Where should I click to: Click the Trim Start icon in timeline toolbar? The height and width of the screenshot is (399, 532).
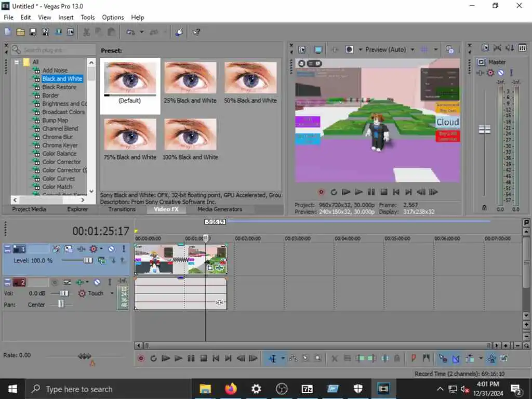click(361, 358)
